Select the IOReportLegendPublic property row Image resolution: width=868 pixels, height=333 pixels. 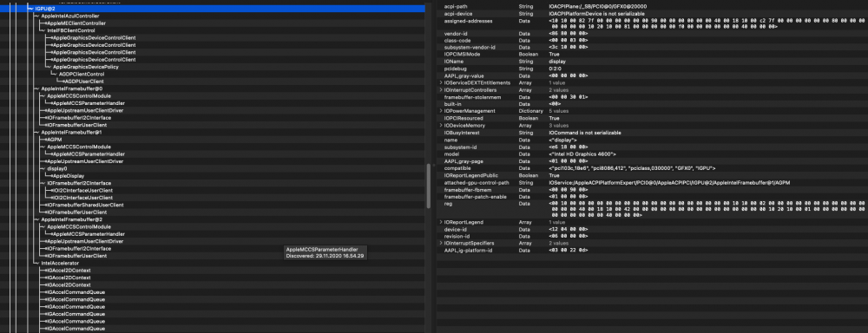click(x=652, y=175)
